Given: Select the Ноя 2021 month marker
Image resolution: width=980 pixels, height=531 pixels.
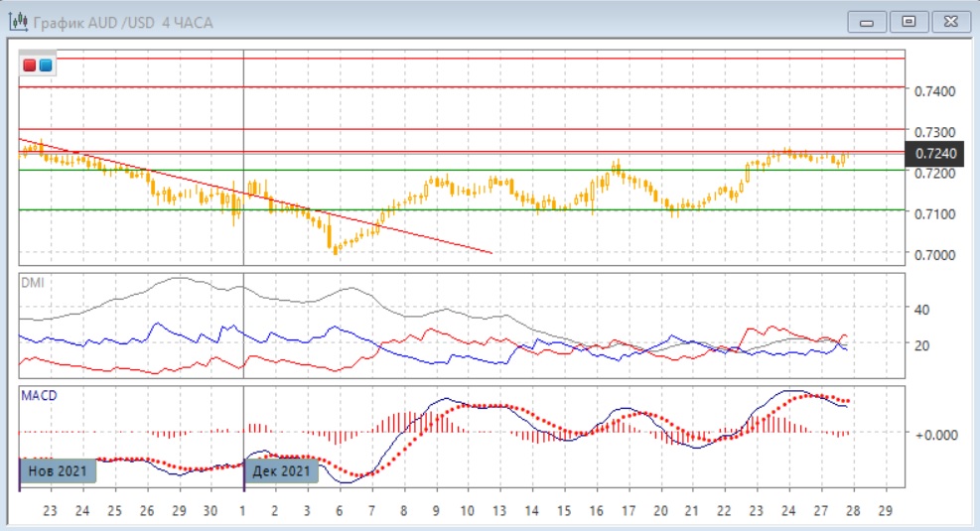Looking at the screenshot, I should click(x=58, y=470).
